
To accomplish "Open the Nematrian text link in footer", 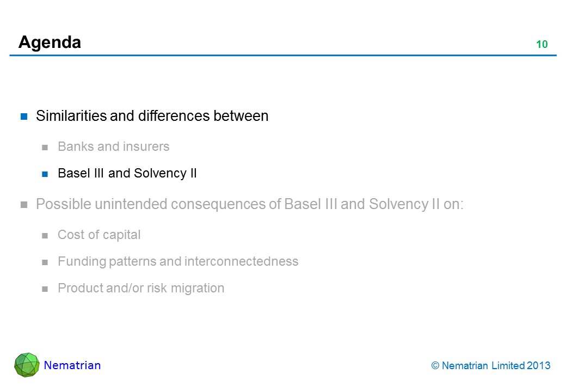I will pyautogui.click(x=72, y=365).
